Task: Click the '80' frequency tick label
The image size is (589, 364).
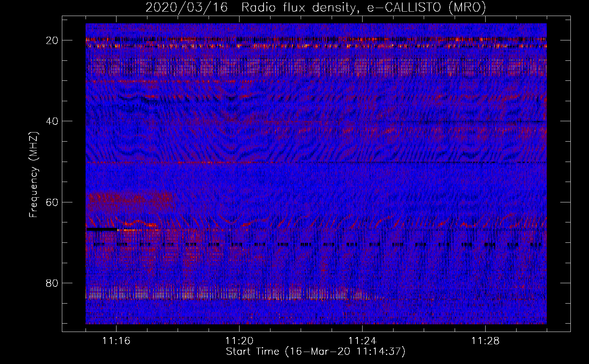Action: tap(52, 283)
